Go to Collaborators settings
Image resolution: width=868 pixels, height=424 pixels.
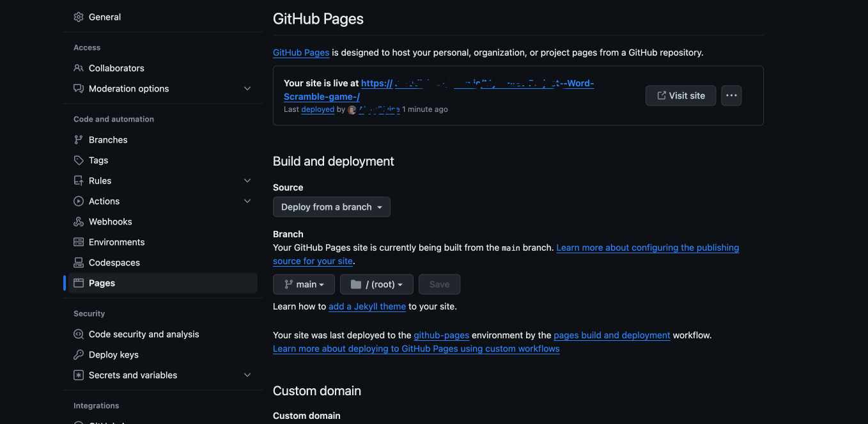(163, 68)
